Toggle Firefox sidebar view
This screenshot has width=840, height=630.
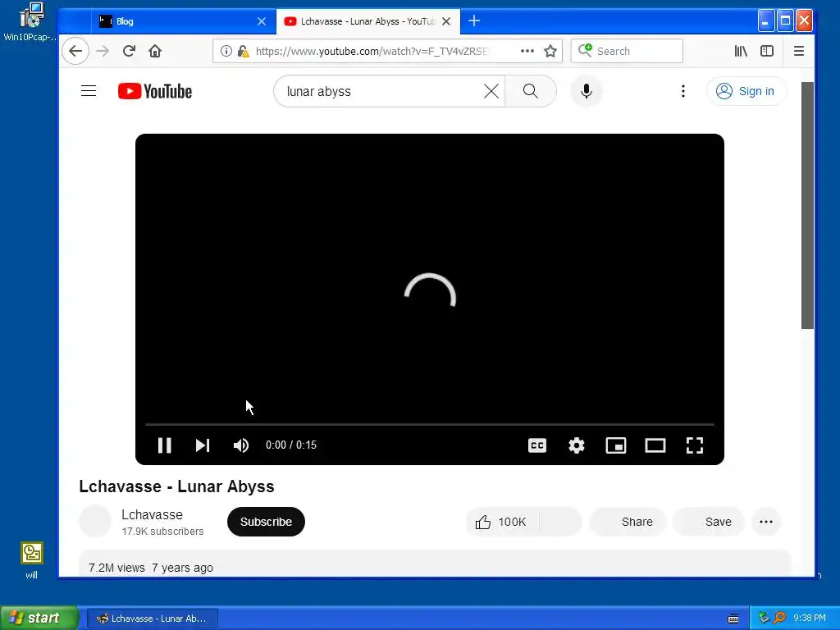tap(767, 51)
